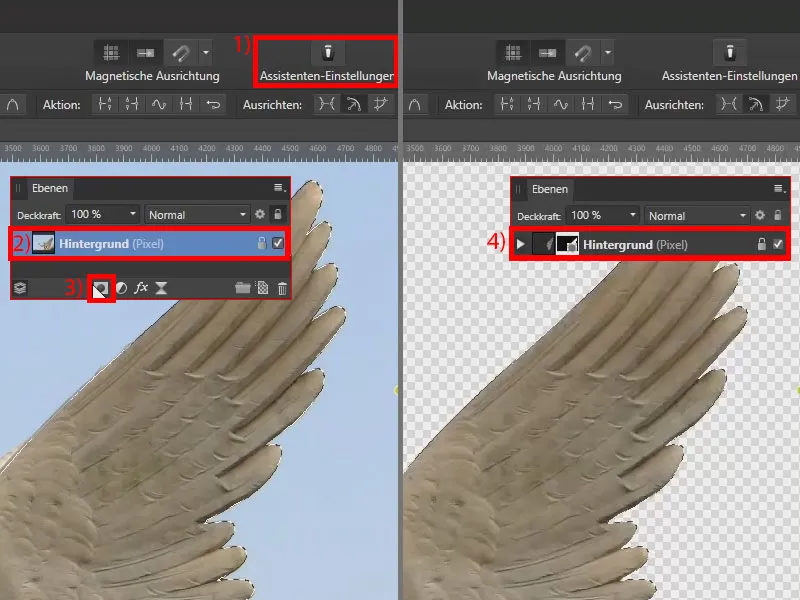Select the Ebenen tab in the left panel
800x600 pixels.
pyautogui.click(x=49, y=188)
